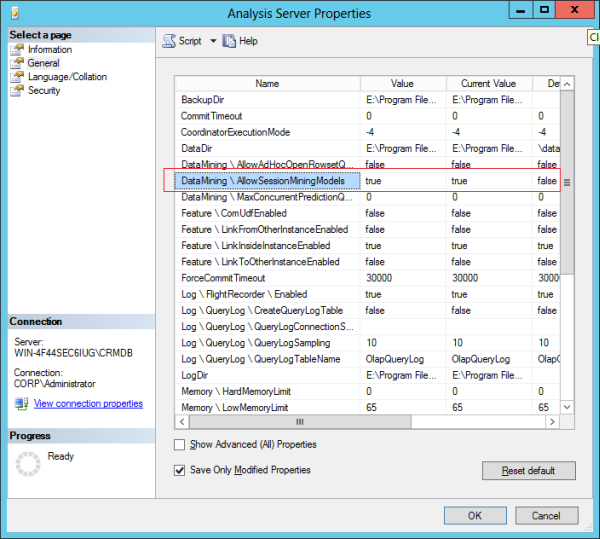The image size is (600, 539).
Task: Select DataMining \ AllowSessionMiningModels row
Action: [367, 181]
